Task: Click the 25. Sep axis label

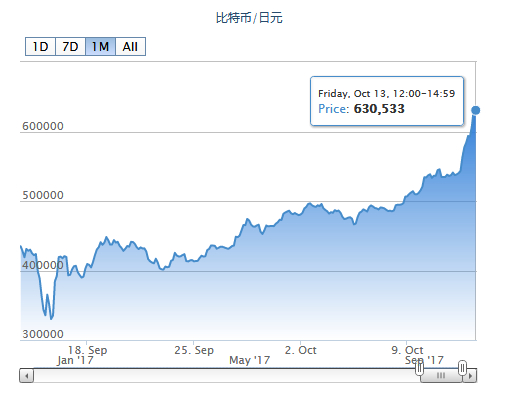Action: click(x=194, y=350)
